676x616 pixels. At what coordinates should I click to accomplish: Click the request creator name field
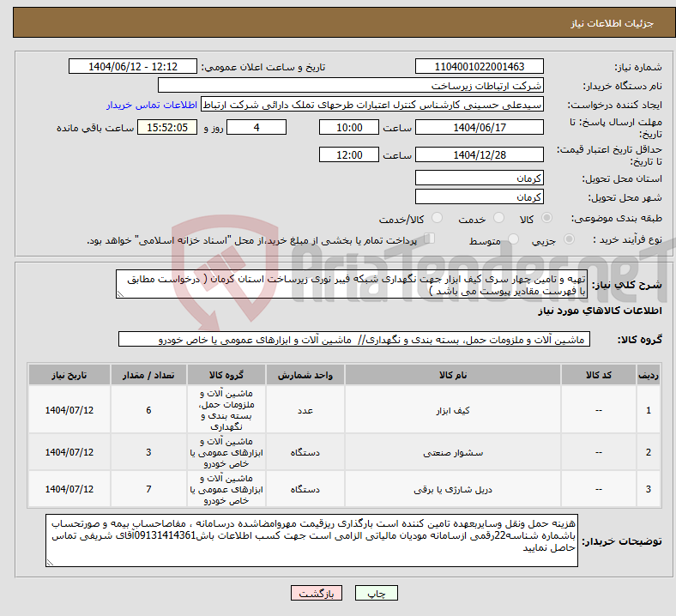coord(372,105)
